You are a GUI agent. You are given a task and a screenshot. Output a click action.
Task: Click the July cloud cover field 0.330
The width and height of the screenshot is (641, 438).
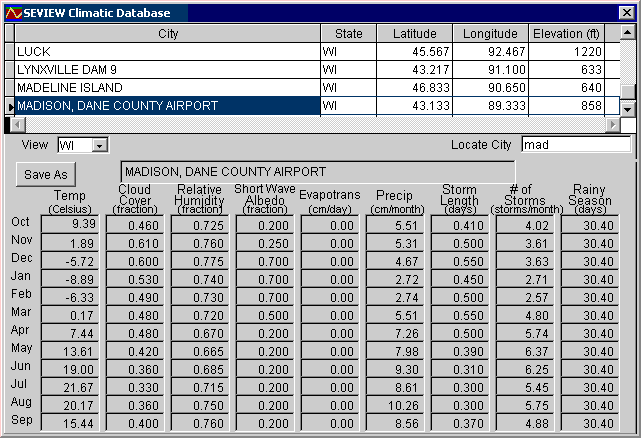click(x=135, y=386)
